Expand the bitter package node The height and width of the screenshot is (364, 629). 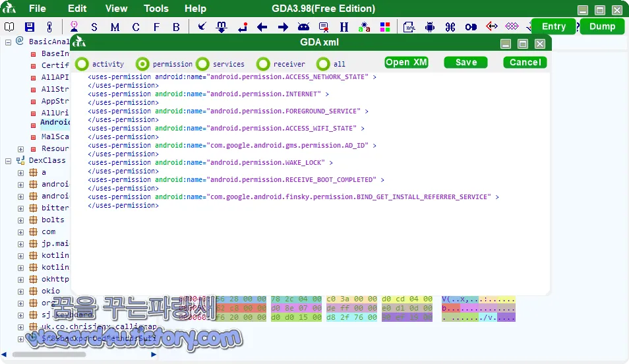click(20, 208)
